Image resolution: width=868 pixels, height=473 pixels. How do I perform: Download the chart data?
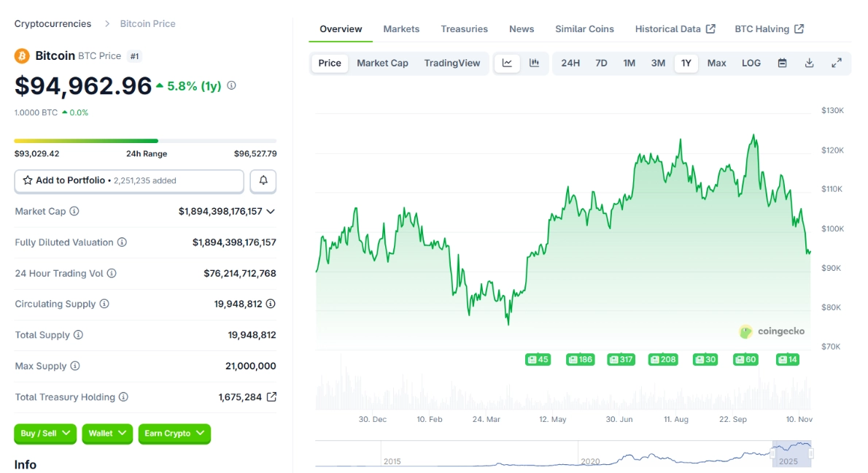(809, 63)
